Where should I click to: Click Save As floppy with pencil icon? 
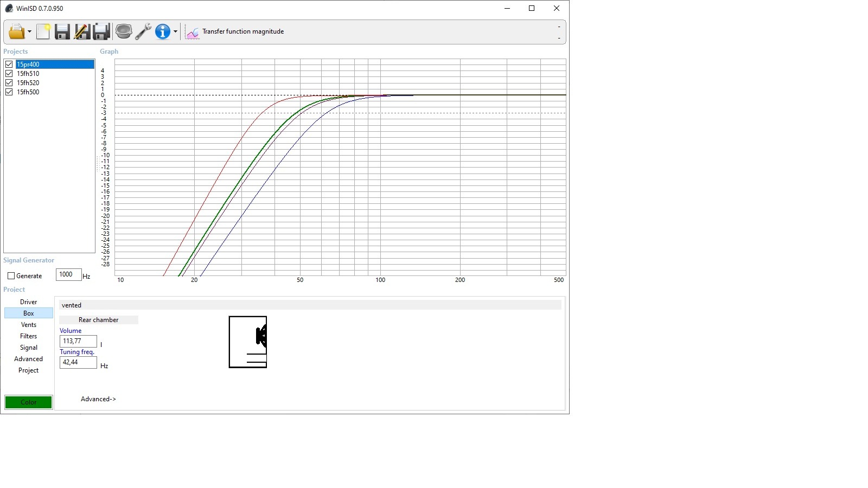click(82, 32)
